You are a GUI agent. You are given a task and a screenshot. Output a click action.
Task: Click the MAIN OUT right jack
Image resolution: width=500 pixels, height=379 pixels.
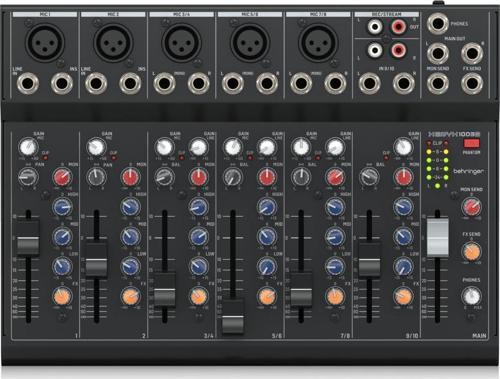pyautogui.click(x=472, y=53)
